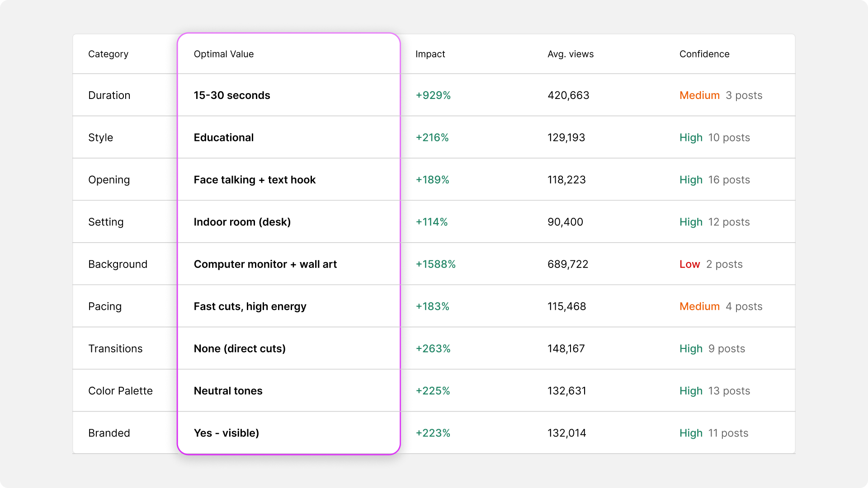The width and height of the screenshot is (868, 488).
Task: Click Fast cuts, high energy cell
Action: (250, 306)
